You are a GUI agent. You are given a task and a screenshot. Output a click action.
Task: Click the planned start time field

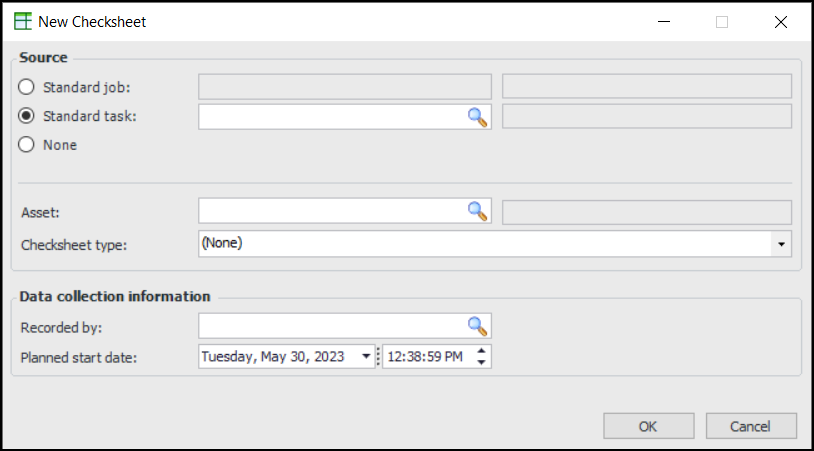coord(427,356)
